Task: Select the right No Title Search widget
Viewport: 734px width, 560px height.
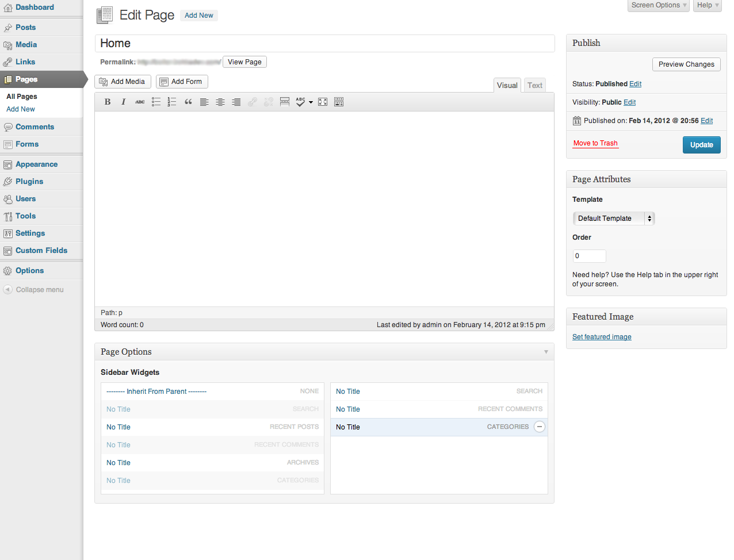Action: pos(439,392)
